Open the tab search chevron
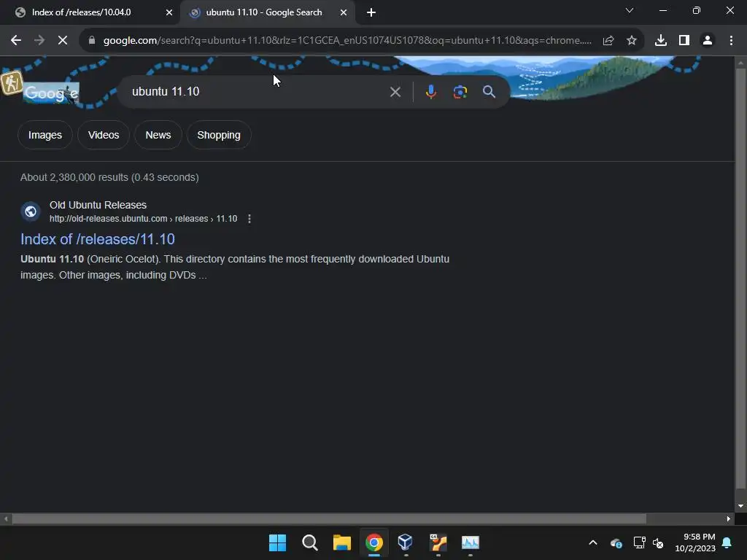 (630, 10)
